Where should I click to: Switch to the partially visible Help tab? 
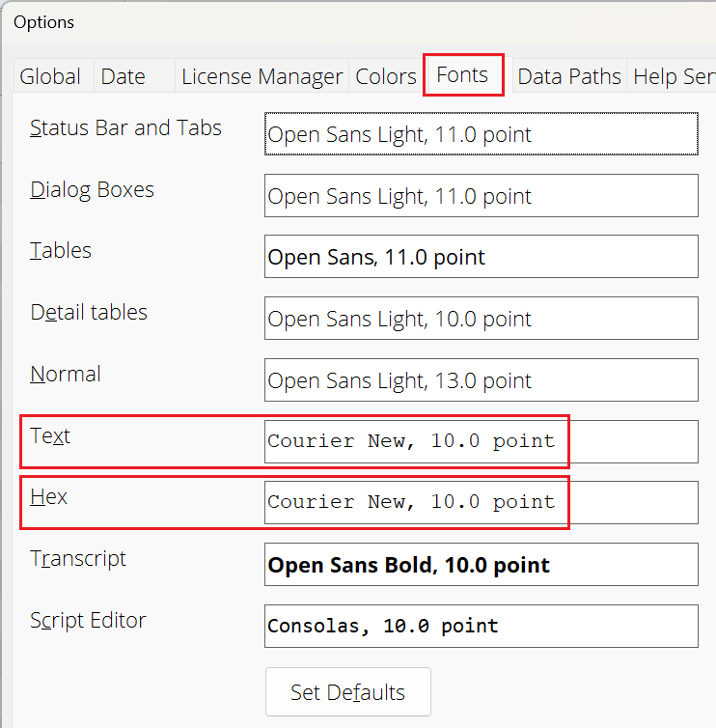pyautogui.click(x=673, y=76)
